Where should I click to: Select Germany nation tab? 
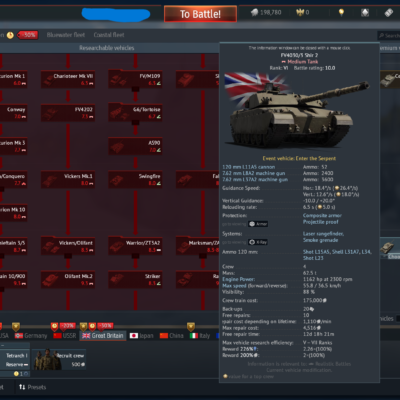point(31,336)
